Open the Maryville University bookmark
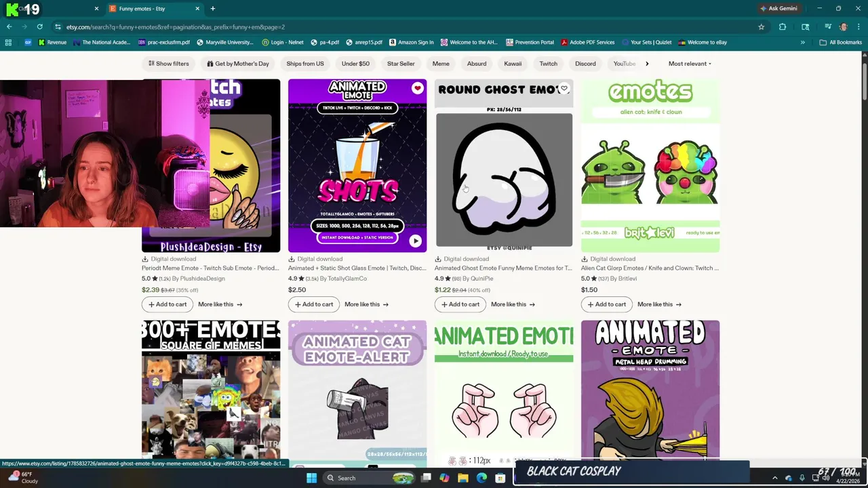 point(224,42)
